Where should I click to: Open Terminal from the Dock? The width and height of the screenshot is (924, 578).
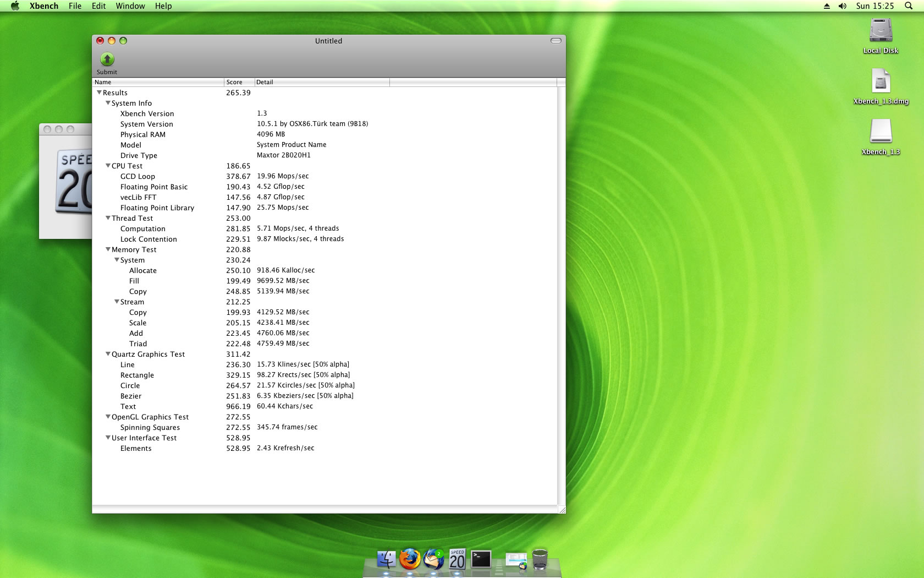tap(481, 559)
